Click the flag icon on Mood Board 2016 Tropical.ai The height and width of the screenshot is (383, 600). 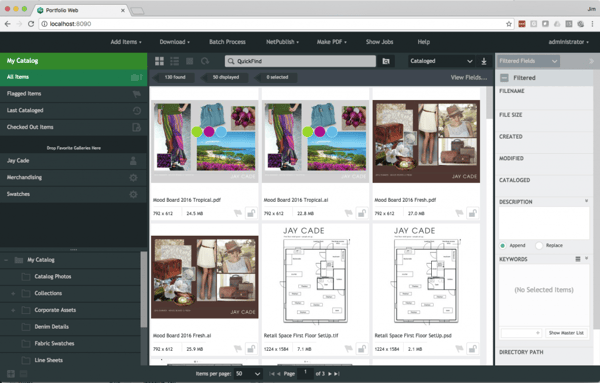pyautogui.click(x=348, y=213)
